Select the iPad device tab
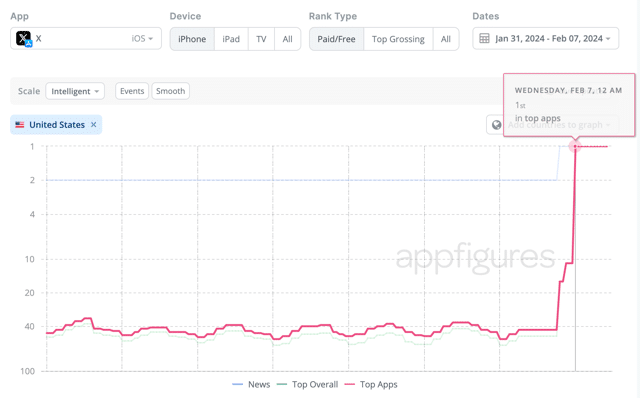This screenshot has height=398, width=640. click(231, 39)
